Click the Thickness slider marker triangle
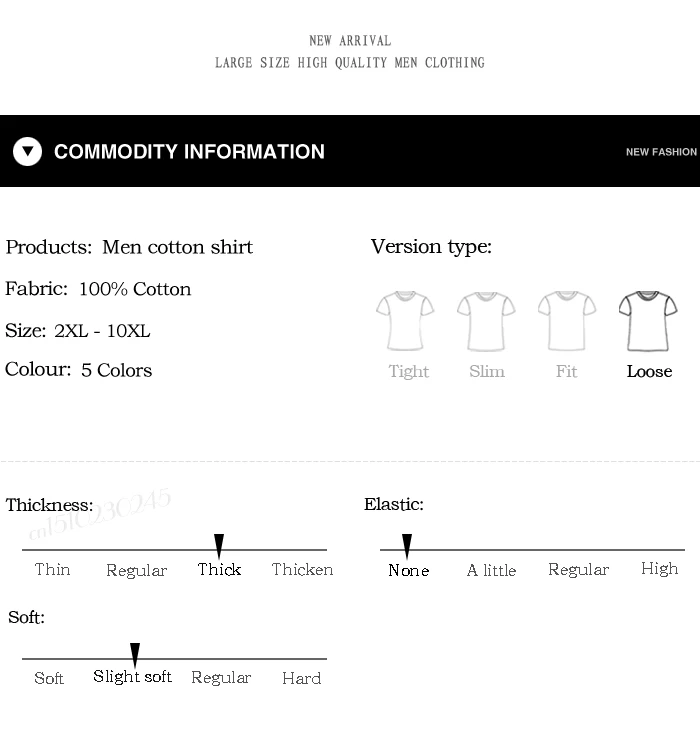Screen dimensions: 700x747 [x=219, y=546]
